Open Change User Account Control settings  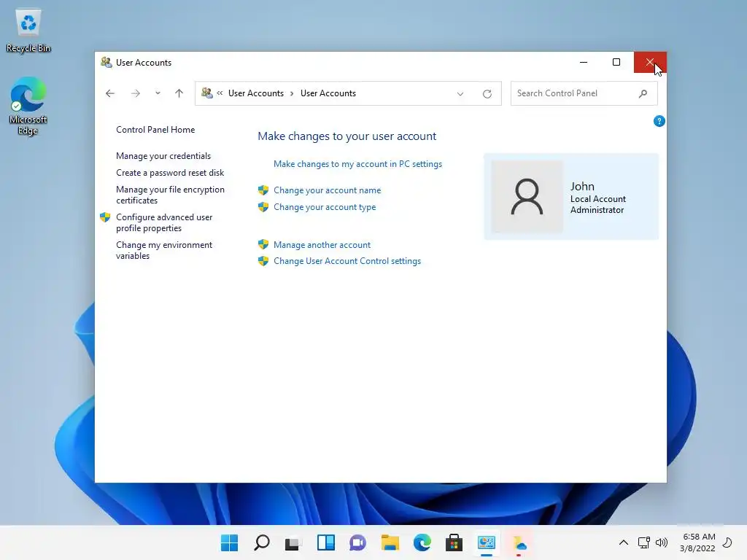coord(347,261)
